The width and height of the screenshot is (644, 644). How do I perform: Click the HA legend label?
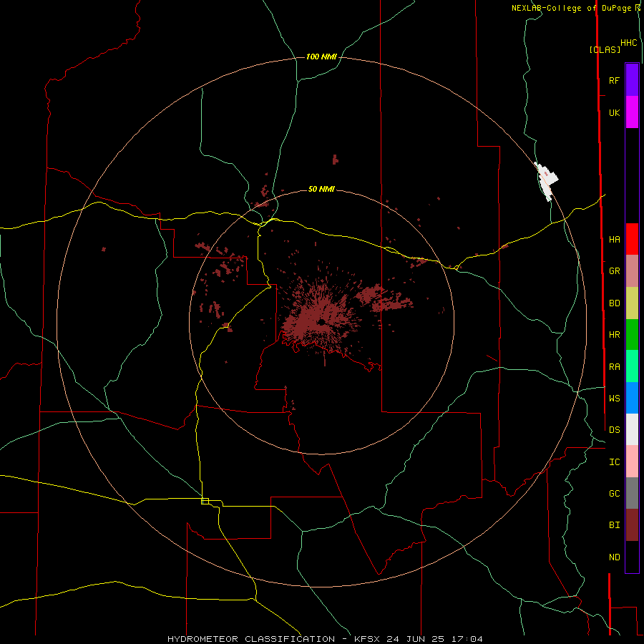614,240
